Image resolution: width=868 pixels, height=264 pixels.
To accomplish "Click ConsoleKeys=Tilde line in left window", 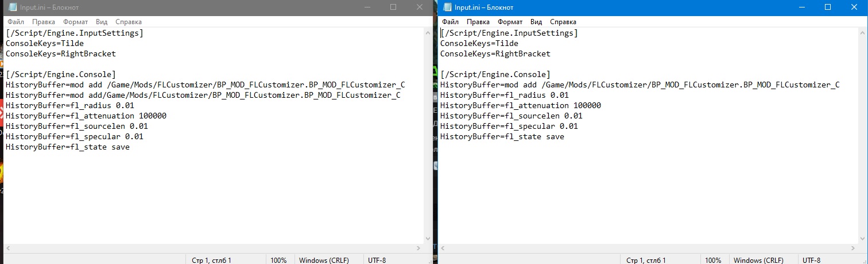I will coord(44,43).
